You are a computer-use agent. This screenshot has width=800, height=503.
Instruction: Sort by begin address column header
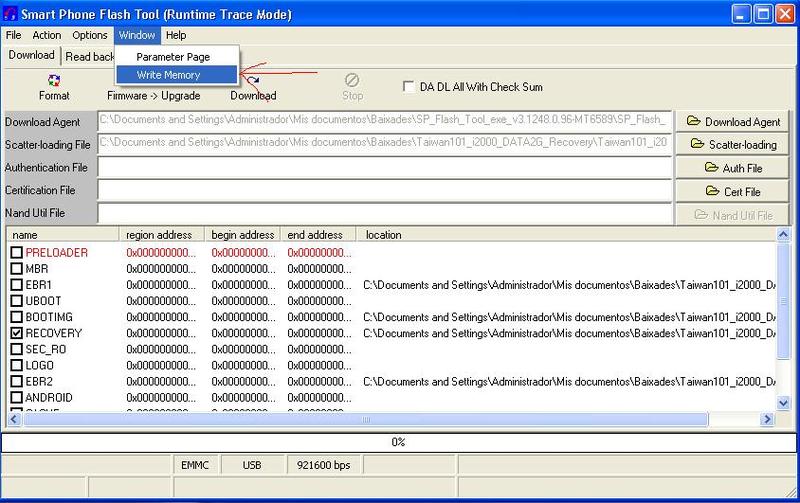click(242, 235)
